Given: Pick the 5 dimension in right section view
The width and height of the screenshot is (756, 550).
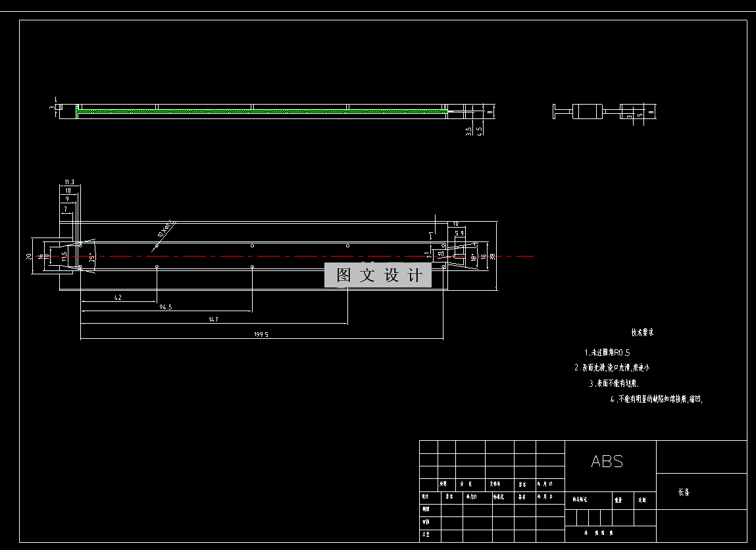Looking at the screenshot, I should 640,116.
